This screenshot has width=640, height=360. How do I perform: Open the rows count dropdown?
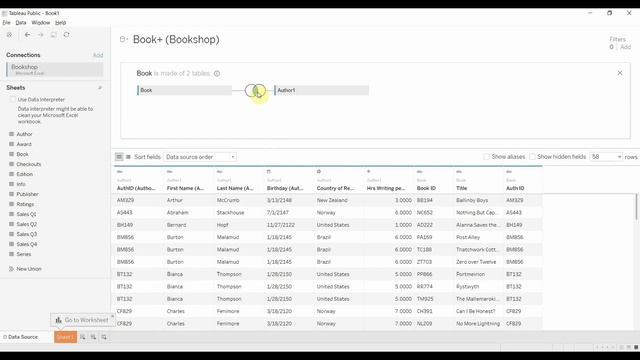click(x=606, y=157)
